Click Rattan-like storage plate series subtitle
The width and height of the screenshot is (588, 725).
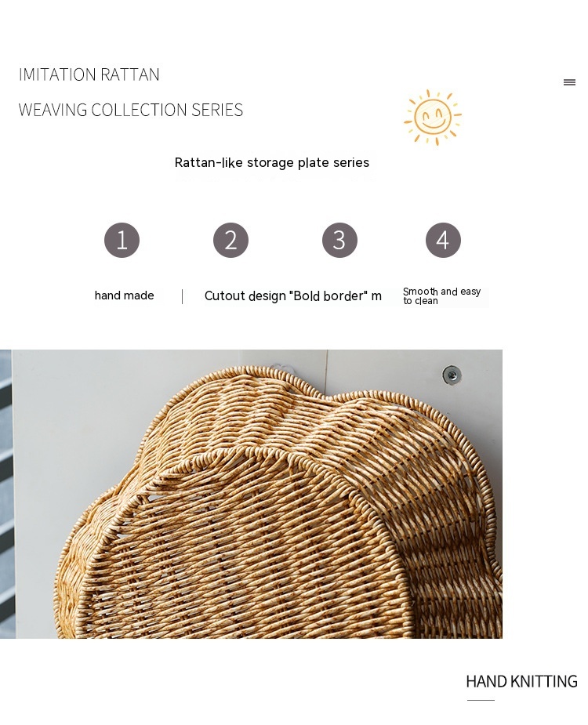[x=271, y=162]
